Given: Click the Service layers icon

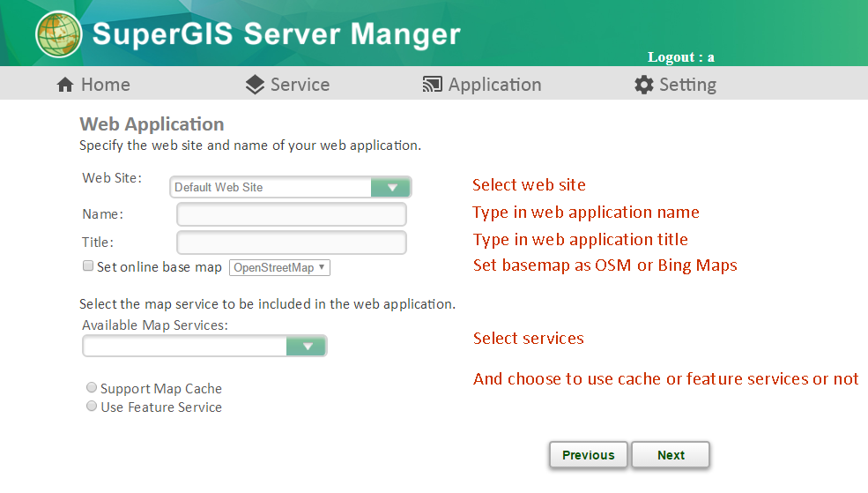Looking at the screenshot, I should (x=255, y=85).
